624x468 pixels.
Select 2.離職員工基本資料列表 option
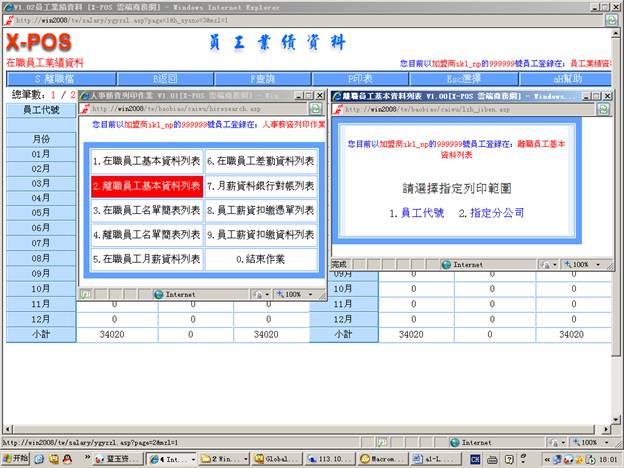146,186
